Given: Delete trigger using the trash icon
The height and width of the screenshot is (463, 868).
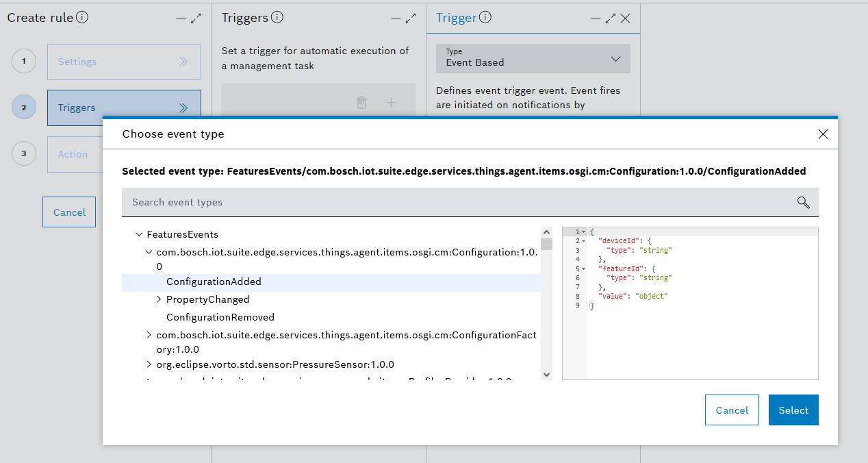Looking at the screenshot, I should (x=361, y=103).
